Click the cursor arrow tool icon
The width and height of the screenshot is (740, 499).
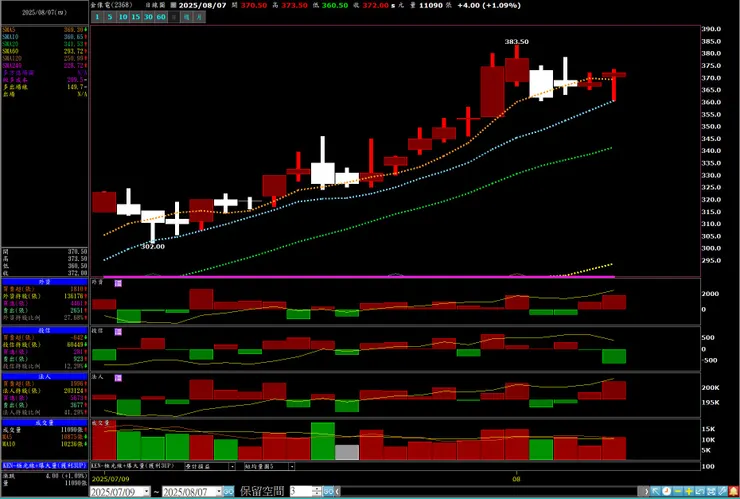[x=656, y=491]
